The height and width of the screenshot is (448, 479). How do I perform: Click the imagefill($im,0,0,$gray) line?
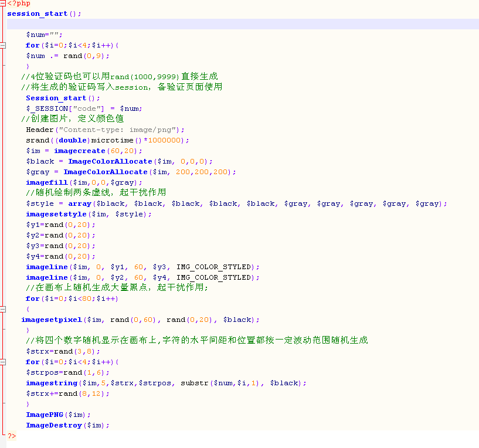pyautogui.click(x=84, y=183)
